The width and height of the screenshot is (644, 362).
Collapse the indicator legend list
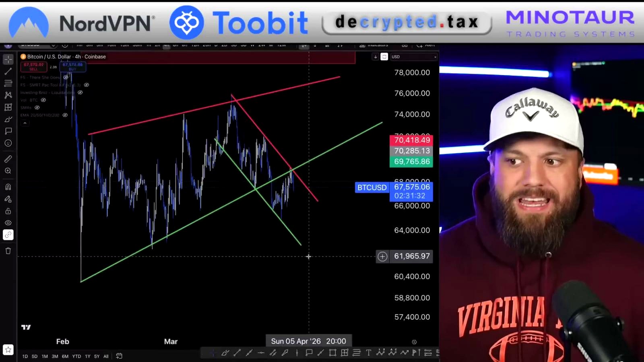(x=25, y=123)
